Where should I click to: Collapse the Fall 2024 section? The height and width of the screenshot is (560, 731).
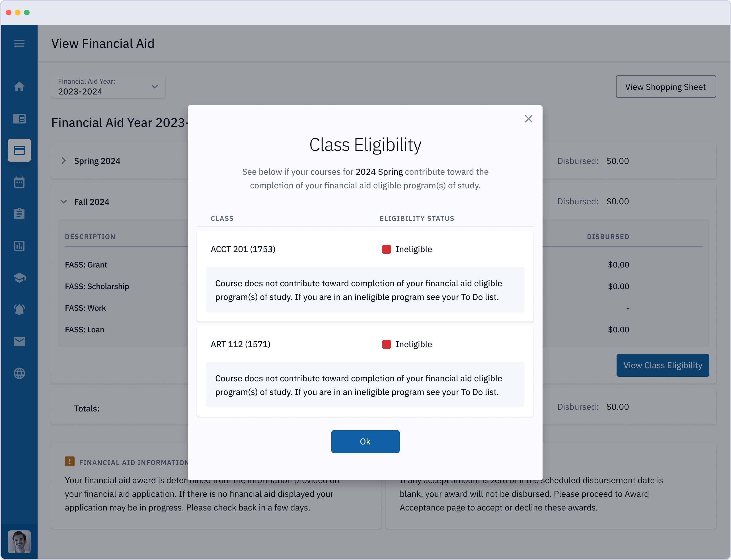(x=64, y=202)
